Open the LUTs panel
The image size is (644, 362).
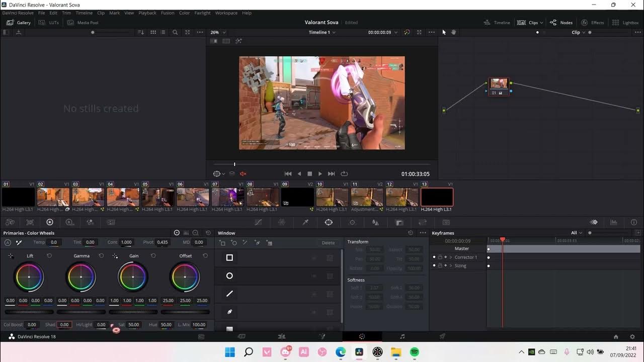49,23
